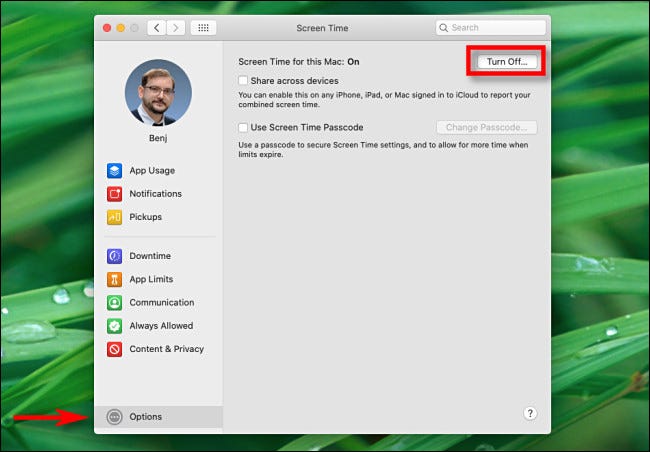
Task: Show all preferences grid button
Action: click(x=203, y=28)
